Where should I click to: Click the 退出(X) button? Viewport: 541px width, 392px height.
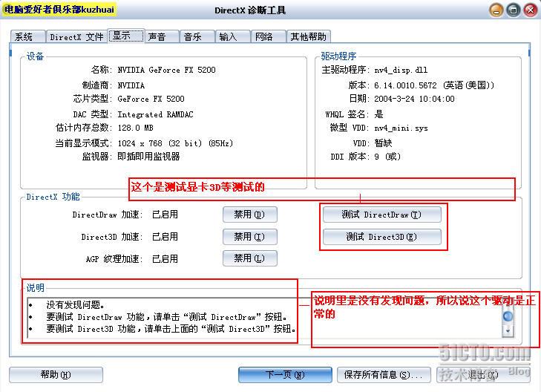pyautogui.click(x=483, y=375)
